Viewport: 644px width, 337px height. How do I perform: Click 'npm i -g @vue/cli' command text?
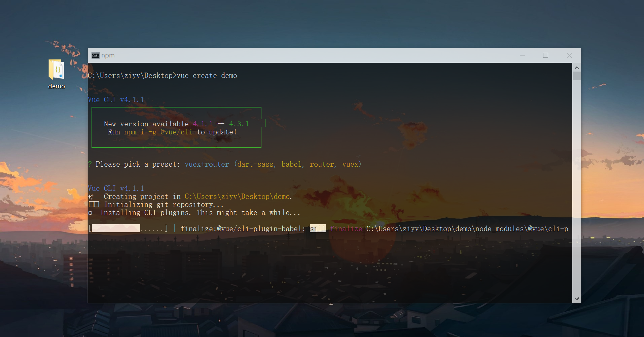click(158, 132)
